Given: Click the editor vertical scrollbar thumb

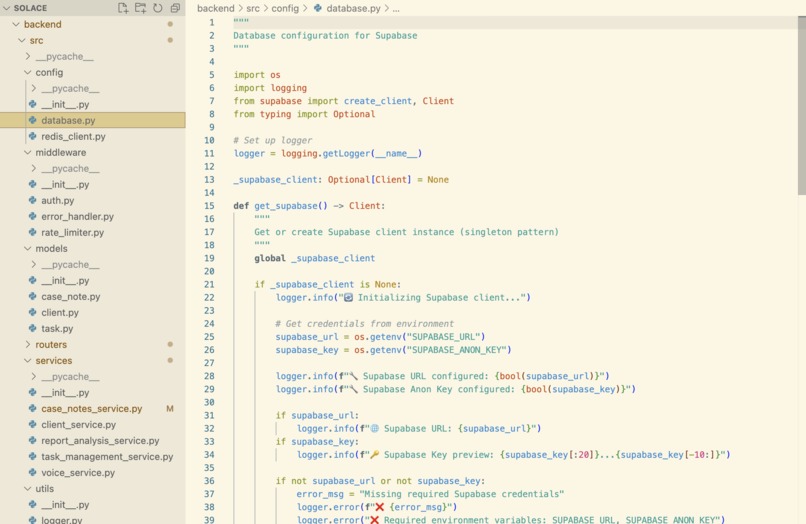Looking at the screenshot, I should point(801,105).
